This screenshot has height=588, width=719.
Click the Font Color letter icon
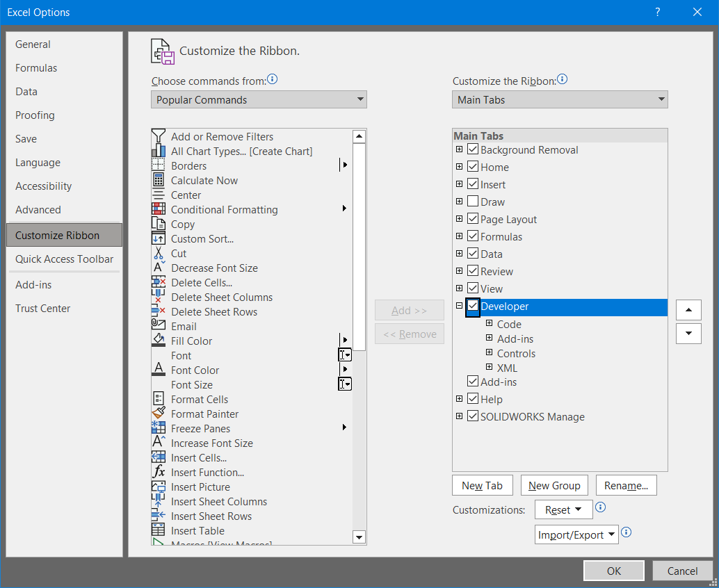tap(159, 370)
